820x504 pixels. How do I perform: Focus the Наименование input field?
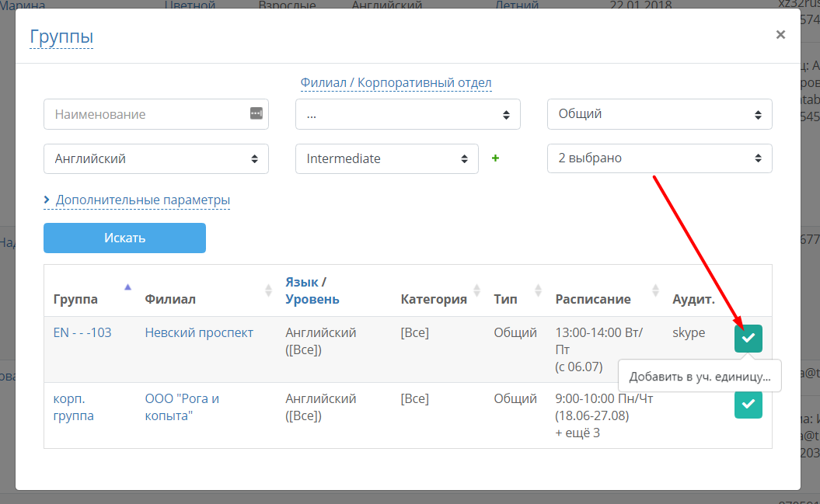pyautogui.click(x=156, y=114)
